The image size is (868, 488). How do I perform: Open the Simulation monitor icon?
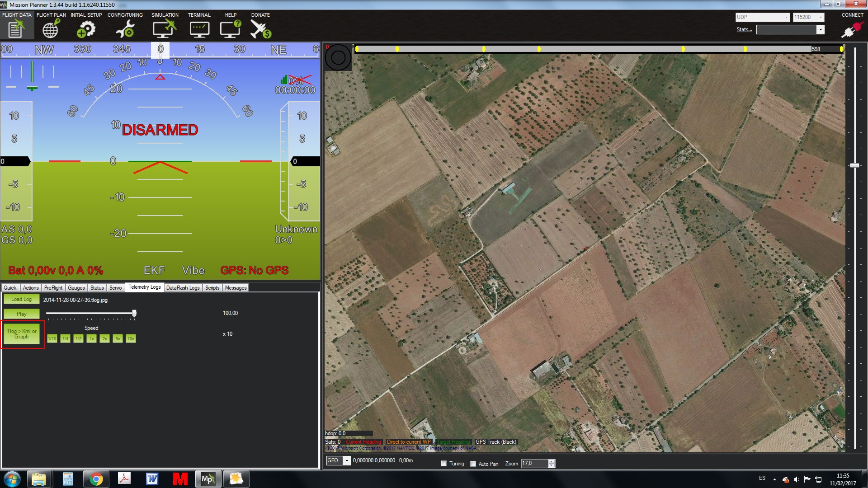[164, 30]
